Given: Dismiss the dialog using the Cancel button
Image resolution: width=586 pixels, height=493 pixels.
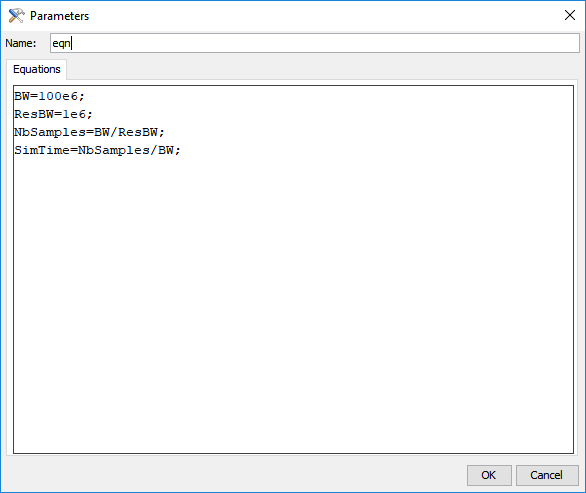Looking at the screenshot, I should click(x=547, y=475).
